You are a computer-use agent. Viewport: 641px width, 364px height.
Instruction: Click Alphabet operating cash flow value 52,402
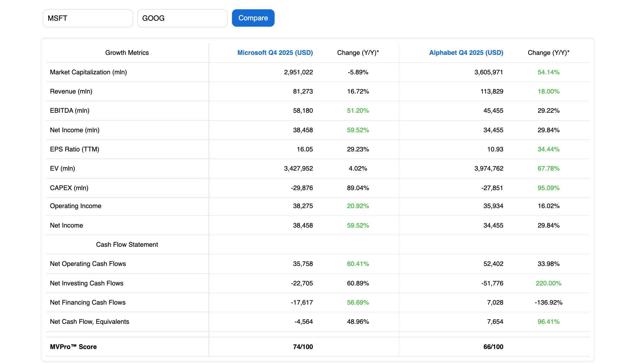click(x=493, y=264)
